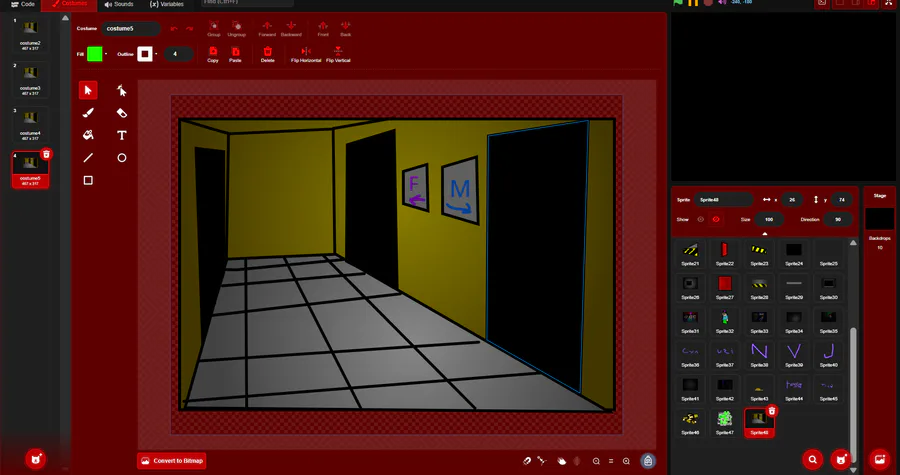Click the Outline color swatch
This screenshot has width=900, height=475.
(x=145, y=54)
